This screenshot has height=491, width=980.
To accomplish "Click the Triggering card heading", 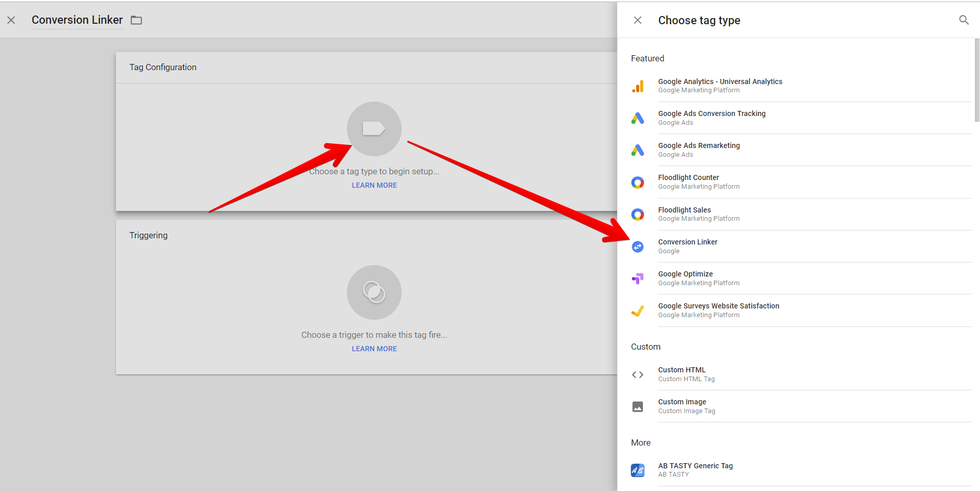I will click(x=148, y=235).
